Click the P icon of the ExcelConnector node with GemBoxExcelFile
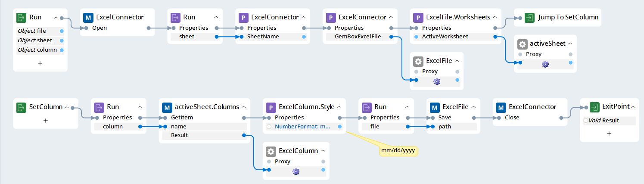Viewport: 644px width, 184px height. 331,17
